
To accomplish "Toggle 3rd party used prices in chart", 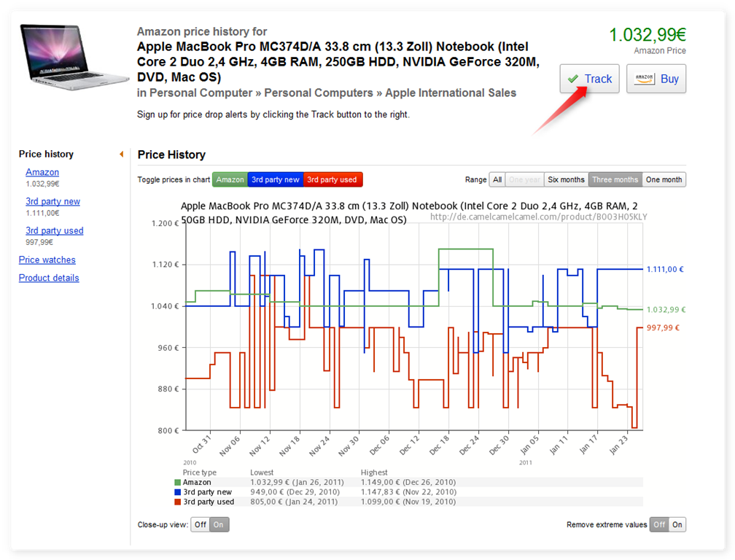I will (332, 179).
